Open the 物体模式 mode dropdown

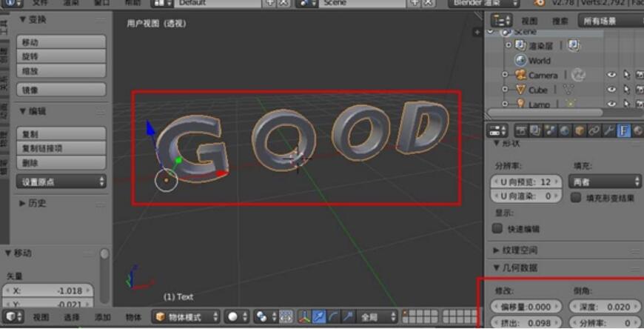pos(186,317)
